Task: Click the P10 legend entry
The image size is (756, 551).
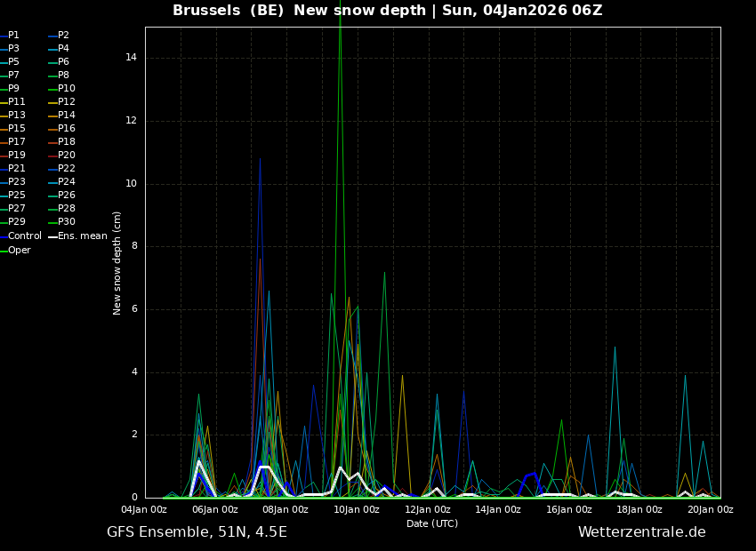Action: (61, 89)
